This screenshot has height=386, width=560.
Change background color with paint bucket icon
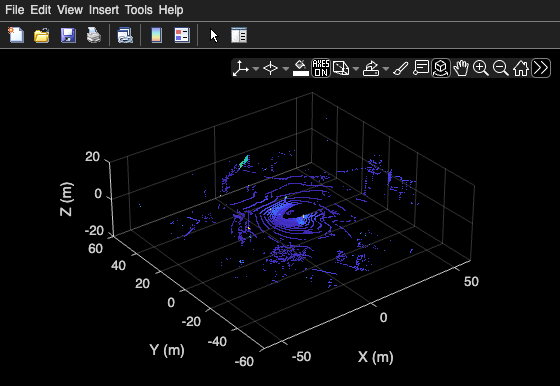301,68
